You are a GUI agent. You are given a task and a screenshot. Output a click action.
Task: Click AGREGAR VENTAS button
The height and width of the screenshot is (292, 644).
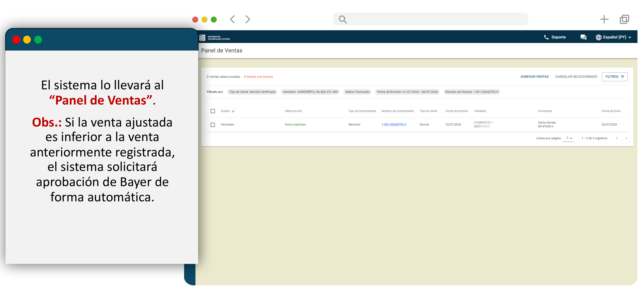pos(534,77)
